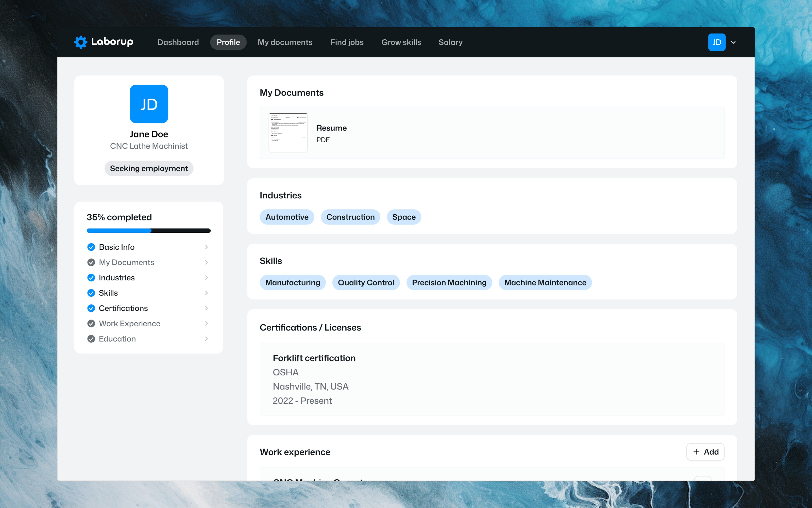The height and width of the screenshot is (508, 812).
Task: Click the large JD profile picture
Action: (x=149, y=104)
